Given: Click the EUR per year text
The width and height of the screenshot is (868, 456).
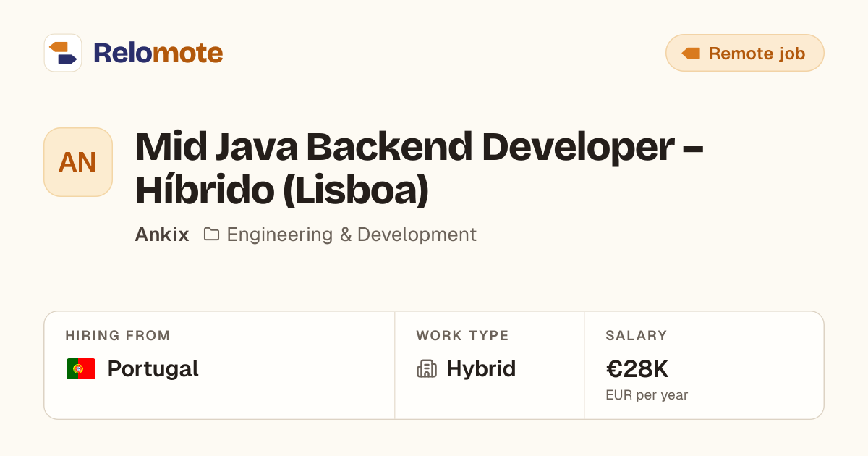Looking at the screenshot, I should (647, 395).
